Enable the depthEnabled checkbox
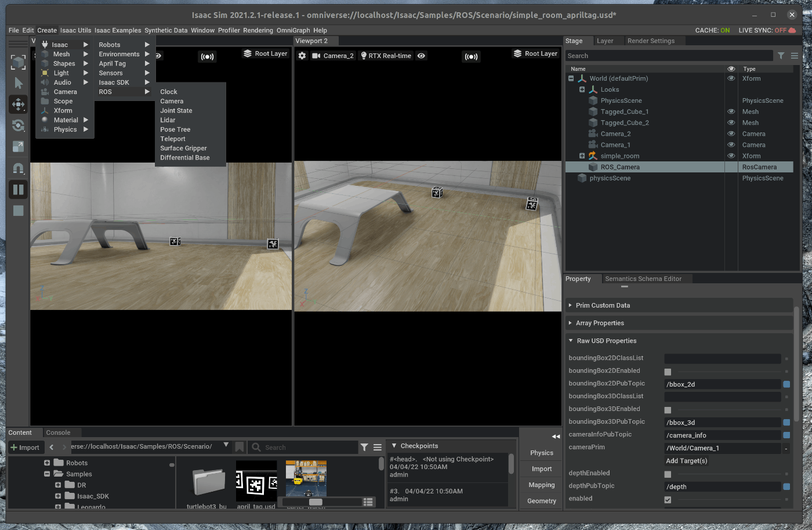This screenshot has width=812, height=530. (x=668, y=474)
